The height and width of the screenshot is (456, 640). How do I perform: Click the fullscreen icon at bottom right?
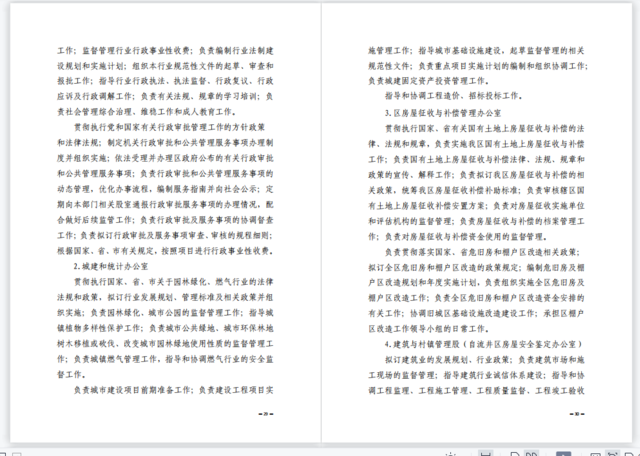click(628, 452)
